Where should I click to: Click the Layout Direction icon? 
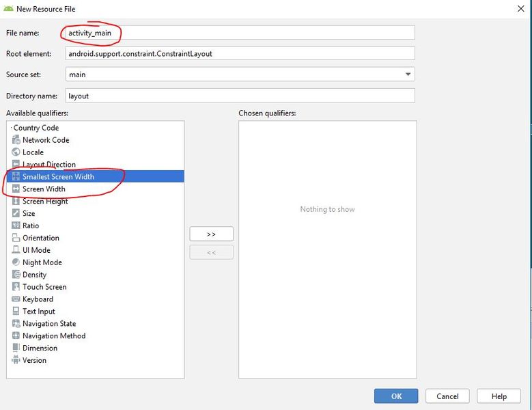16,164
